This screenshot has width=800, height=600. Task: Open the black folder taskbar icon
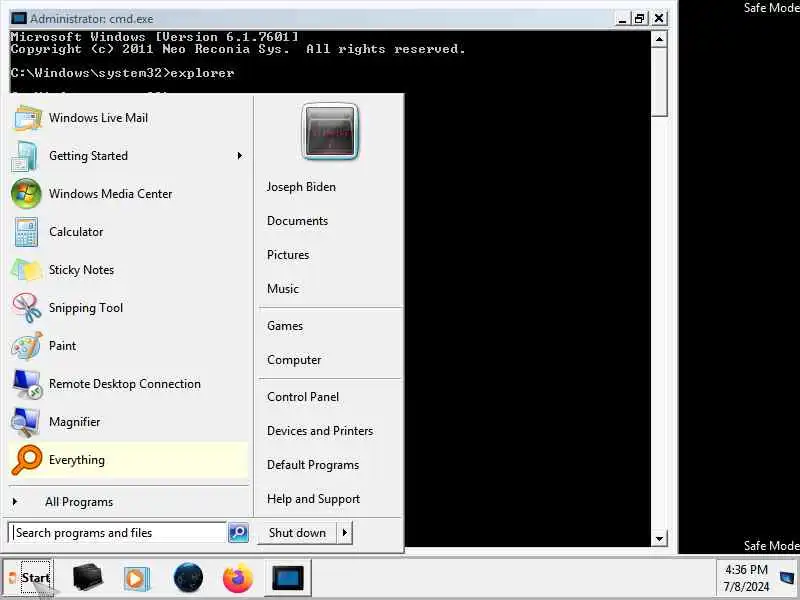[87, 578]
